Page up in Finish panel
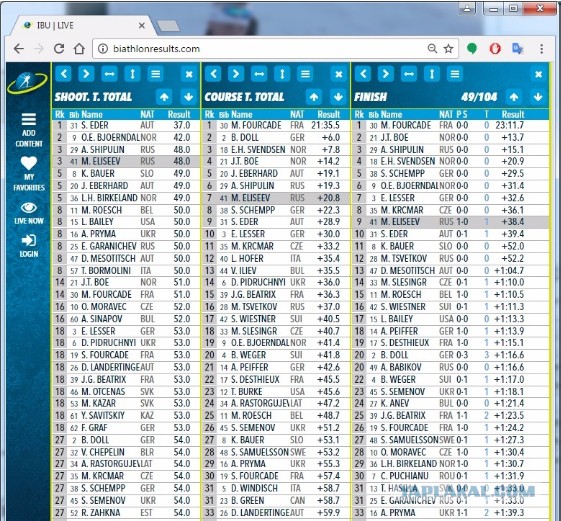This screenshot has width=561, height=521. pos(514,97)
